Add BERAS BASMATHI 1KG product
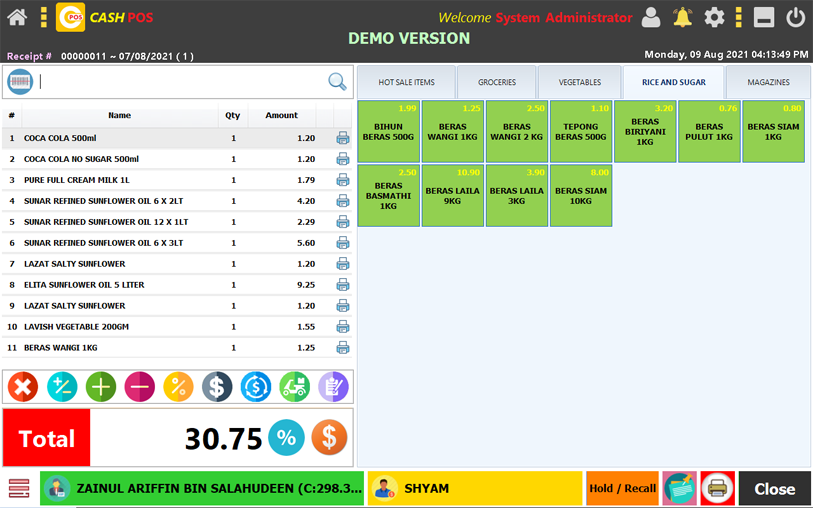The height and width of the screenshot is (508, 813). (388, 195)
